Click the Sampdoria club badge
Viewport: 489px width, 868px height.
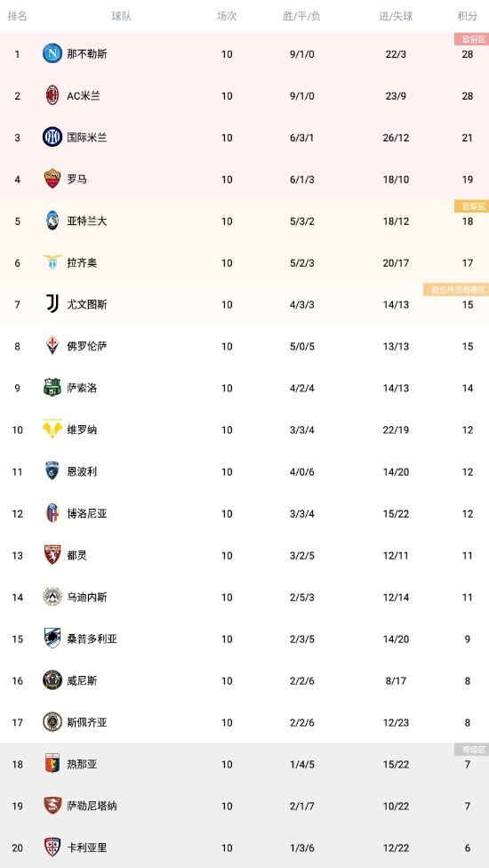(52, 639)
